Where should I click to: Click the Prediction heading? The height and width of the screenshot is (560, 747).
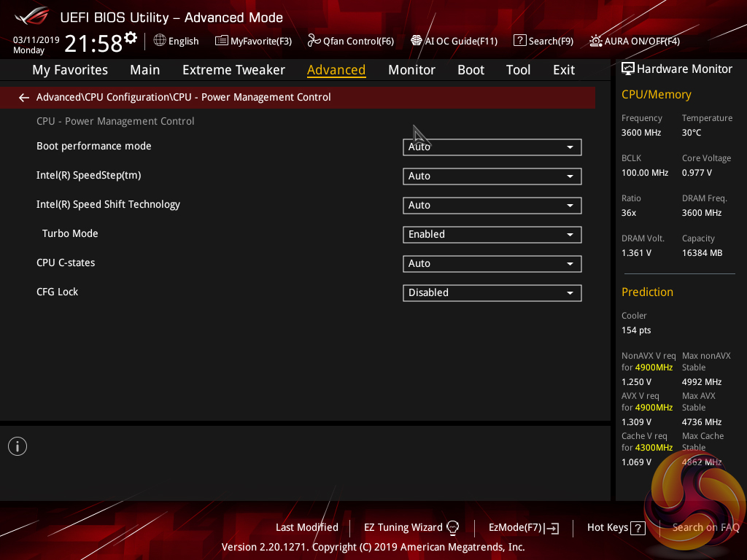pyautogui.click(x=647, y=292)
